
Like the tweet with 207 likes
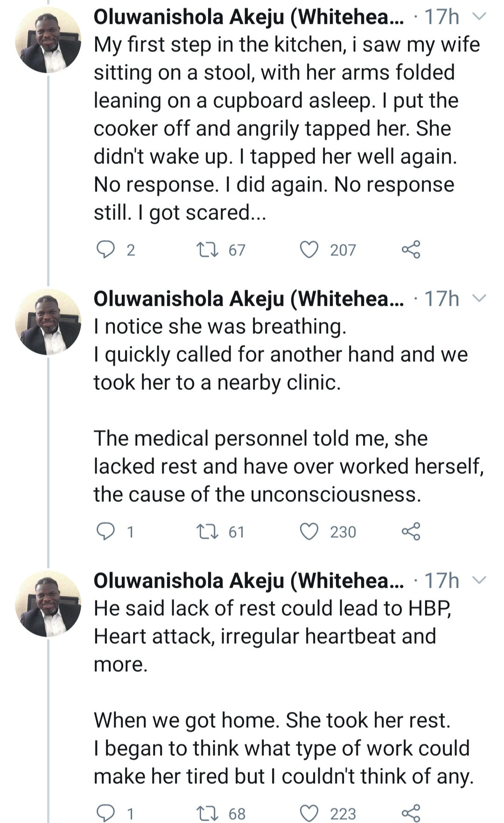click(x=309, y=250)
